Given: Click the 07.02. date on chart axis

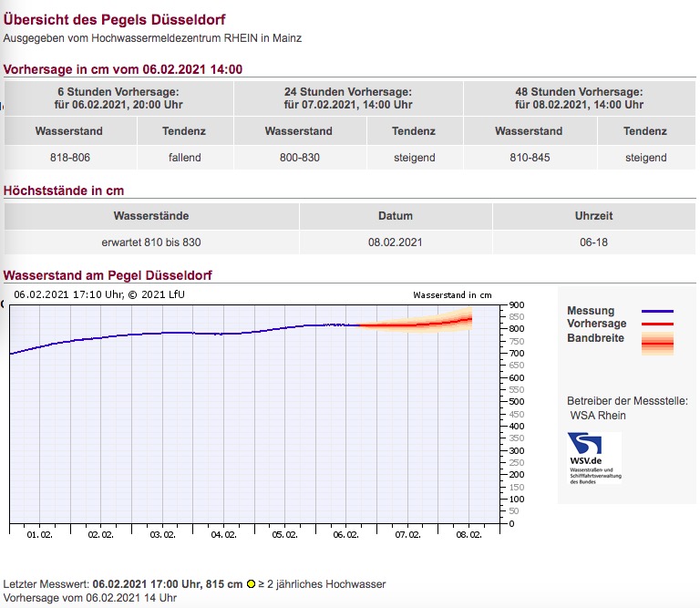Looking at the screenshot, I should tap(407, 535).
